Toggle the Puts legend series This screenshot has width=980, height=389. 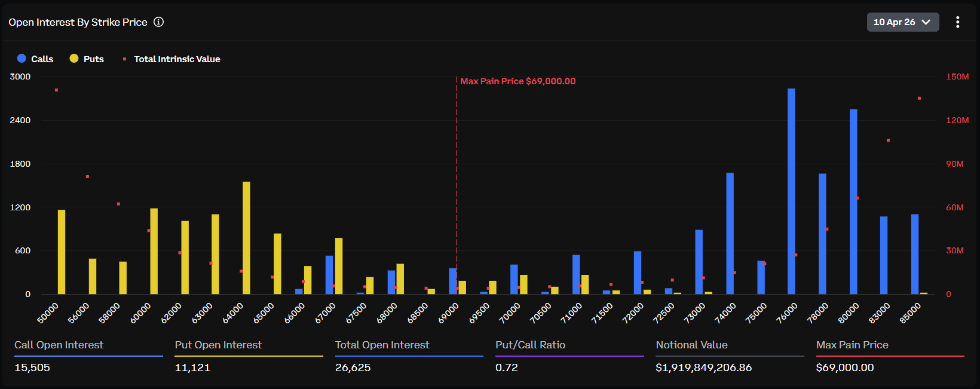coord(93,59)
